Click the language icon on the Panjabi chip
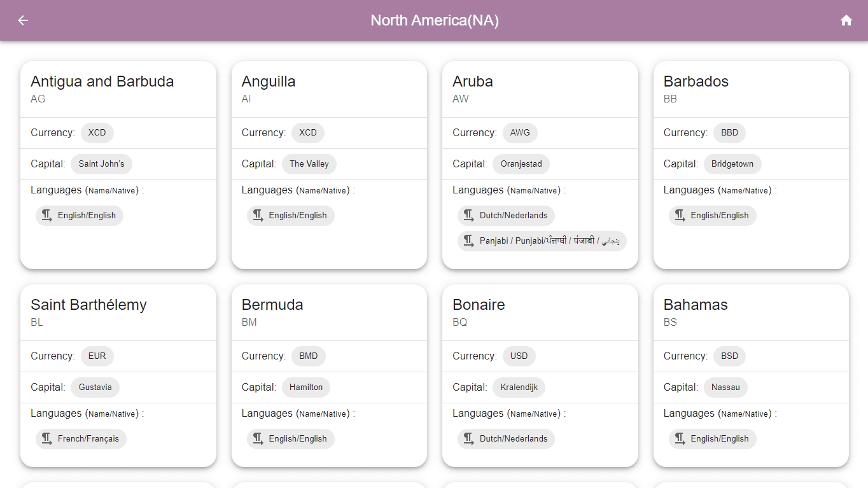This screenshot has height=488, width=868. point(468,241)
